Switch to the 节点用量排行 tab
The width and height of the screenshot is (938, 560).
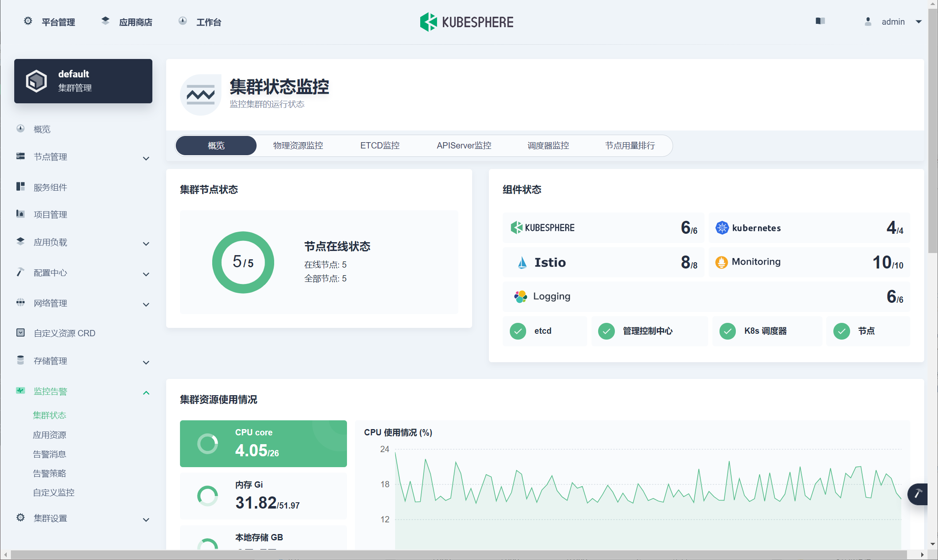click(x=630, y=146)
